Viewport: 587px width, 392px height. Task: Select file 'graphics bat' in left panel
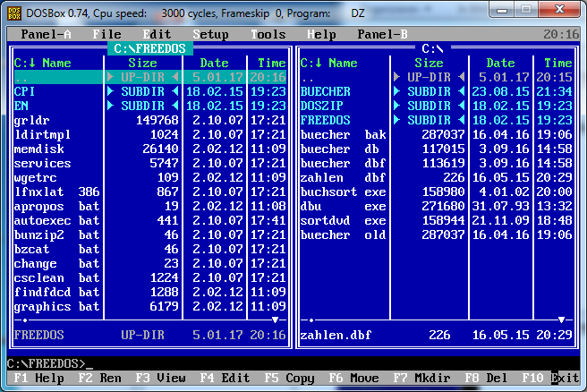tap(150, 306)
